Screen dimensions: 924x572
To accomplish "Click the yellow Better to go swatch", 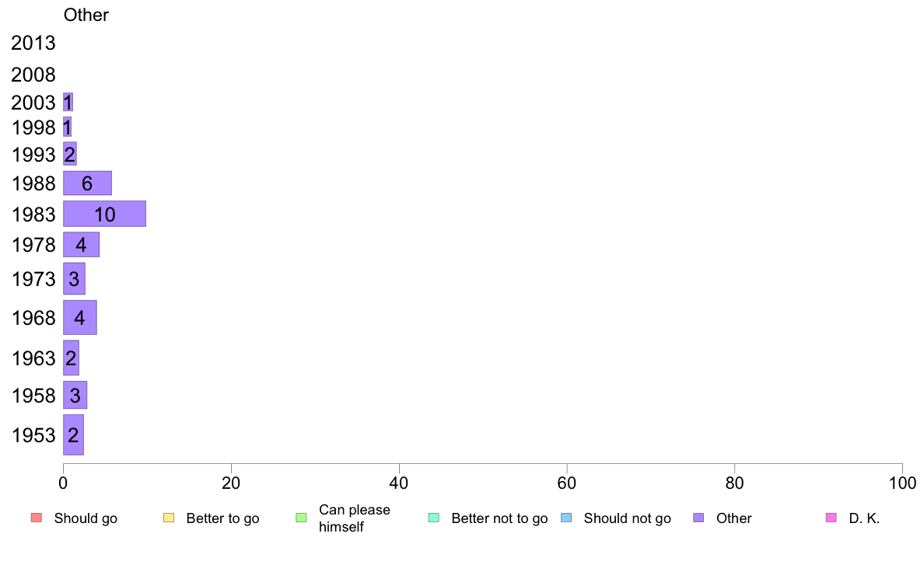I will coord(169,518).
